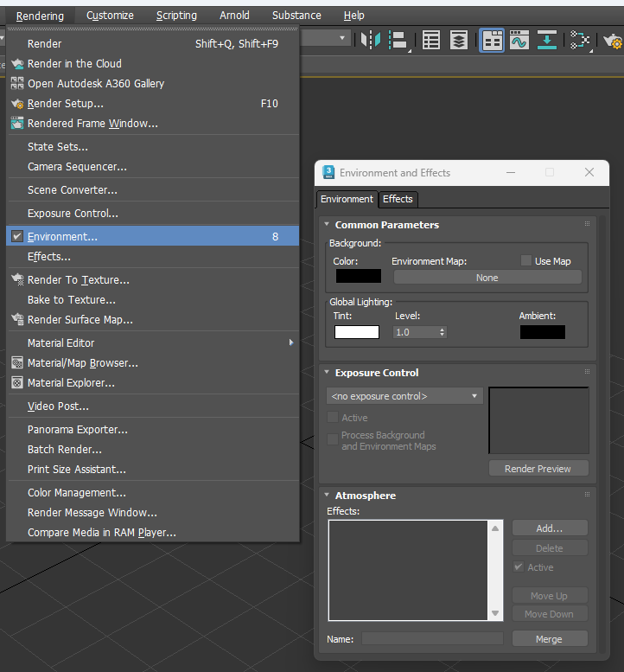624x672 pixels.
Task: Click the Effects list scrollbar up arrow
Action: pyautogui.click(x=495, y=528)
